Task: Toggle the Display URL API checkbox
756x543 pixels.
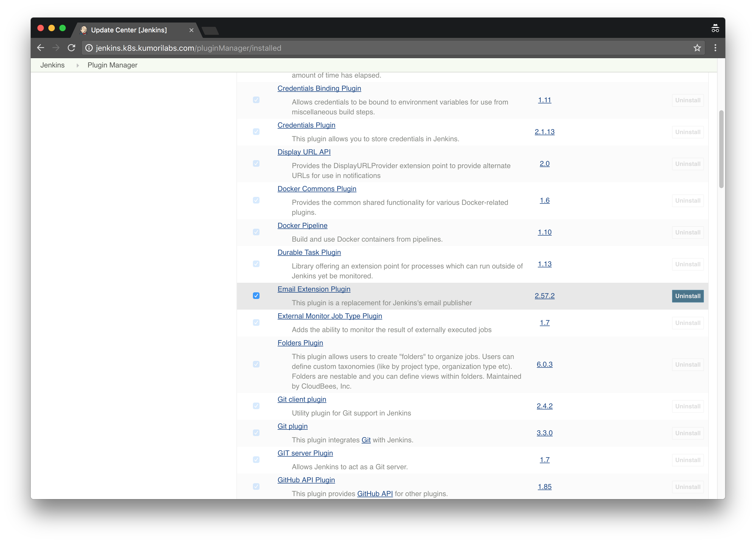Action: (x=256, y=163)
